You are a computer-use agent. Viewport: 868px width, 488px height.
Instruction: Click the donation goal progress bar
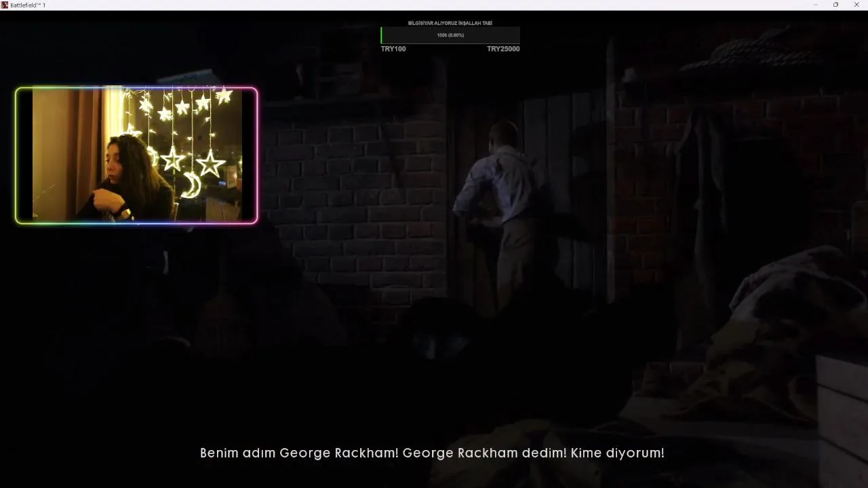(x=450, y=35)
